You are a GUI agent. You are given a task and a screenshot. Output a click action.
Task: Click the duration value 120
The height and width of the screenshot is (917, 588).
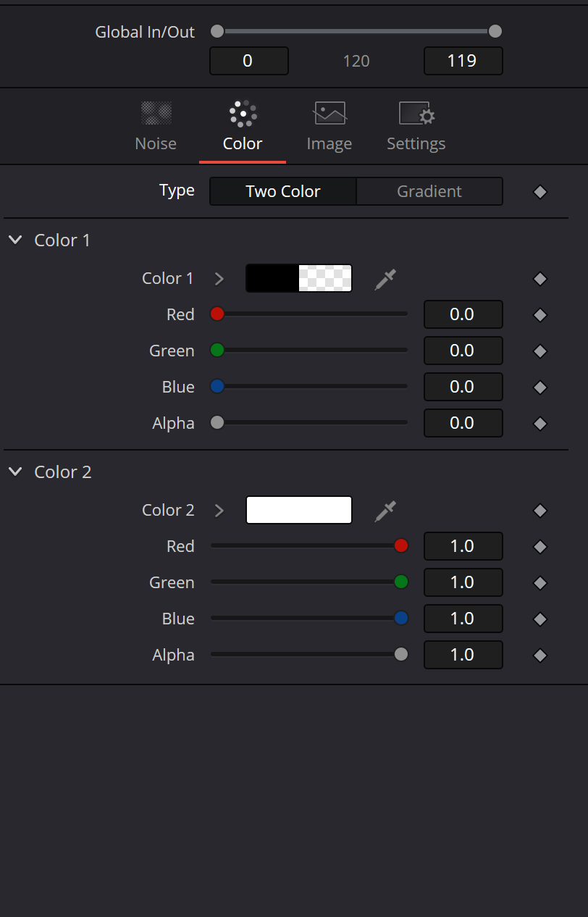tap(356, 61)
